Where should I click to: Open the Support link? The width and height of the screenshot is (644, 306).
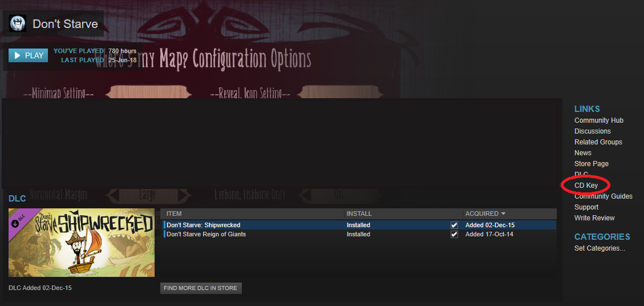[586, 207]
